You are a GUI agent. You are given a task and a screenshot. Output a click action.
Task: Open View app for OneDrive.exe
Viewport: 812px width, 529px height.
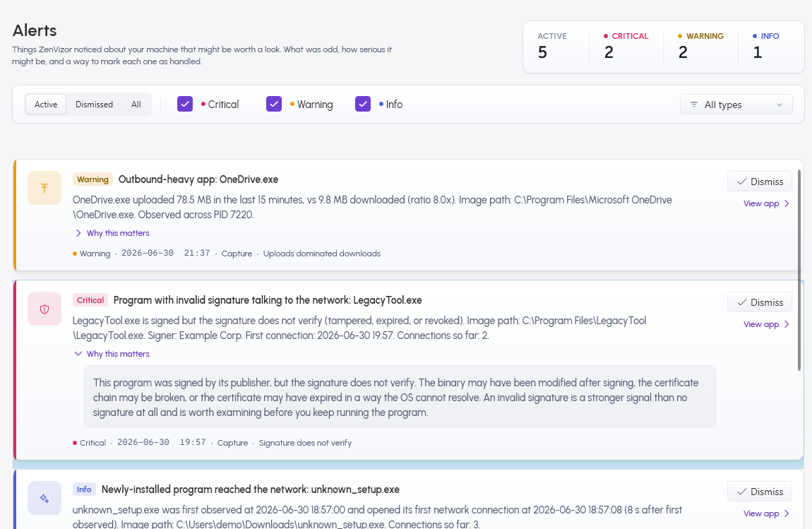coord(766,203)
